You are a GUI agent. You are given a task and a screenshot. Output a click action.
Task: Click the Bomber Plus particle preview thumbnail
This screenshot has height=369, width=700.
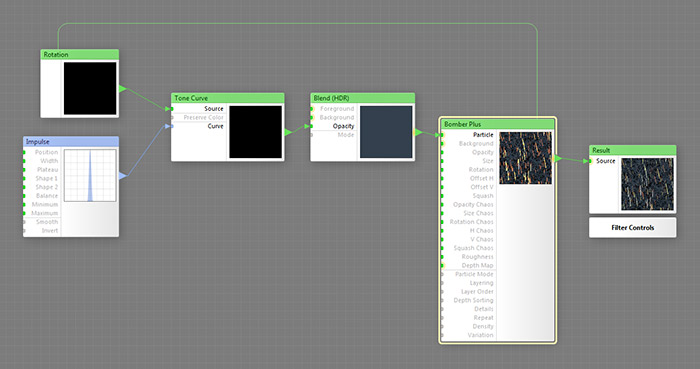pyautogui.click(x=525, y=158)
